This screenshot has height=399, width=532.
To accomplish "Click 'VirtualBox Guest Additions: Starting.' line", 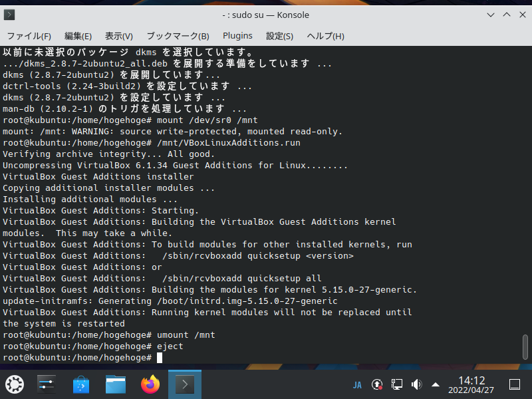I will pyautogui.click(x=101, y=211).
